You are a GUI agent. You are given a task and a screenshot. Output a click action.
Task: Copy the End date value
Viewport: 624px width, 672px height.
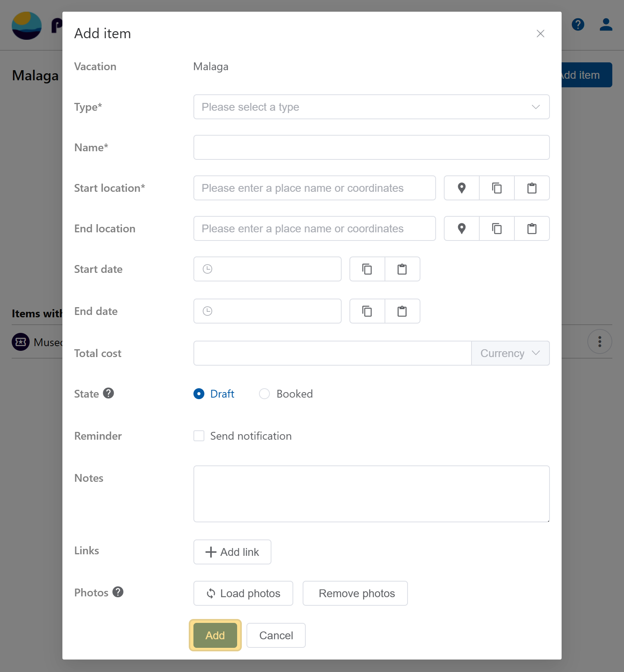click(x=367, y=311)
